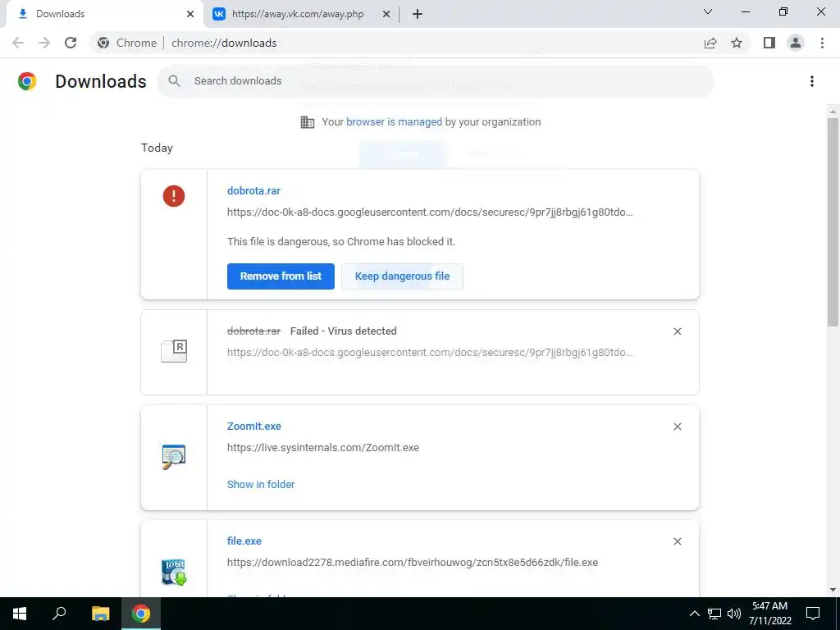
Task: Close the Downloads tab
Action: pyautogui.click(x=190, y=14)
